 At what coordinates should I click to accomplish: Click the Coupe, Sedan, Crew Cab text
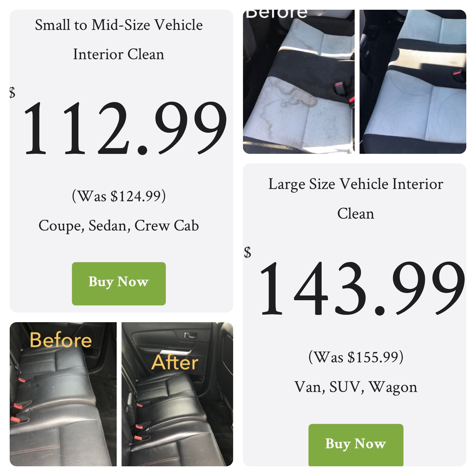coord(119,226)
